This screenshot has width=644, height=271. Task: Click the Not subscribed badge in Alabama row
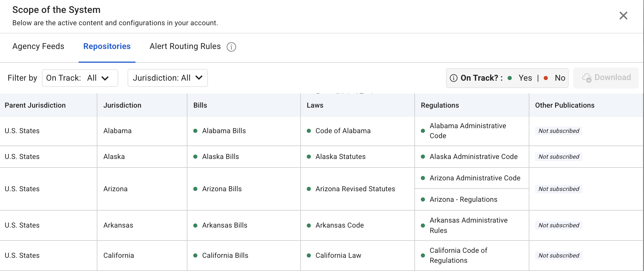coord(559,131)
